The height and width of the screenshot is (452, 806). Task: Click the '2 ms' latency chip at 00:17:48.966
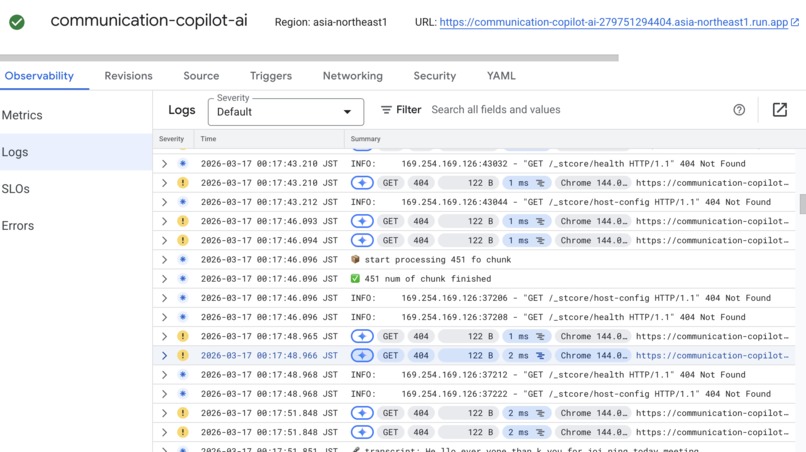pyautogui.click(x=527, y=355)
